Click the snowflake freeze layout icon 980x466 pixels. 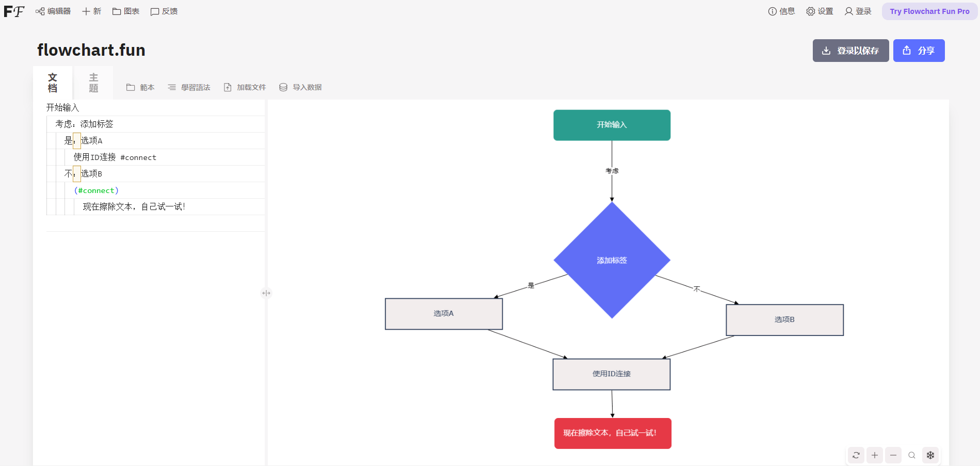(x=930, y=455)
